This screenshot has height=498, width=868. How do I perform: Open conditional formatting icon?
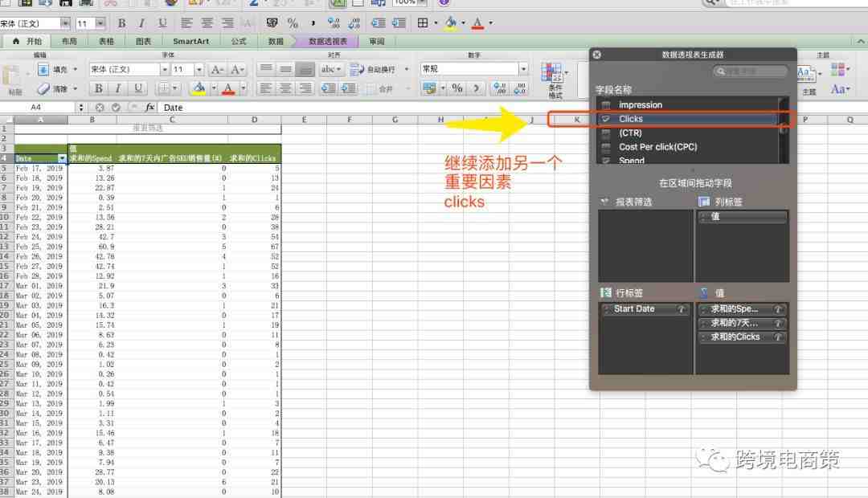[x=554, y=80]
